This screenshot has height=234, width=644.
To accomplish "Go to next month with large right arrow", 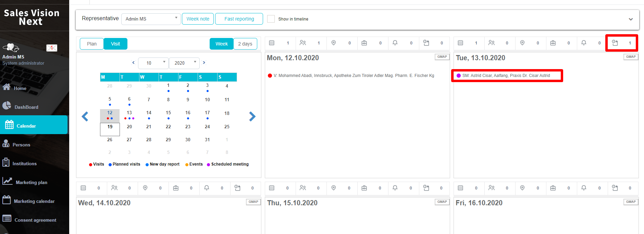I will 252,117.
